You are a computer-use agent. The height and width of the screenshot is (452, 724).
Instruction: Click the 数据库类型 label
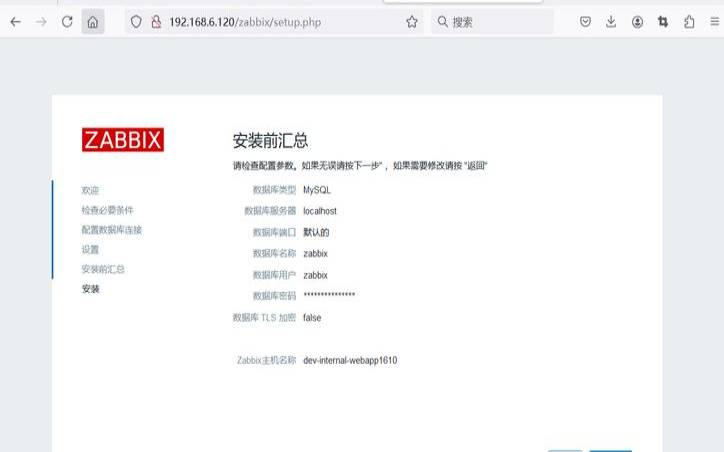pos(274,190)
